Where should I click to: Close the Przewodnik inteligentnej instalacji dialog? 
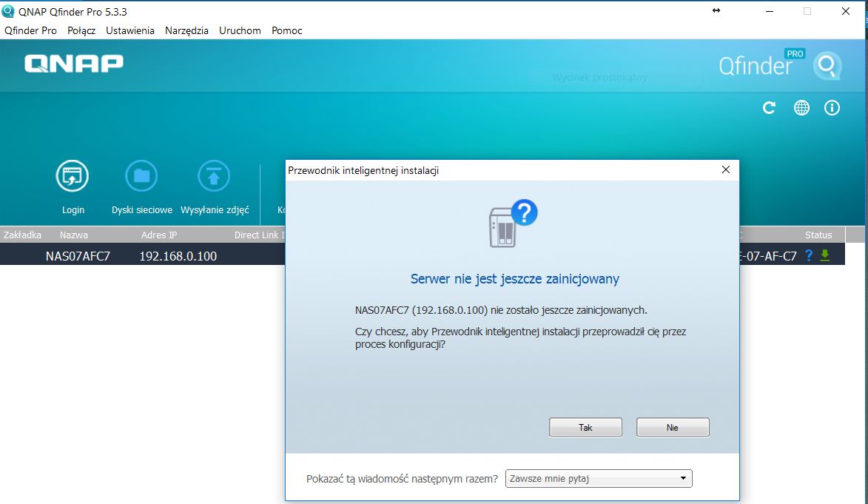[726, 169]
